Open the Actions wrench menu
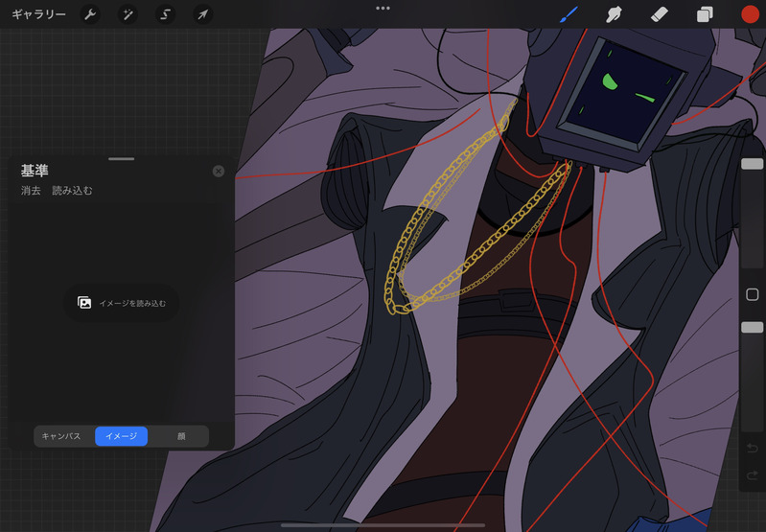766x532 pixels. point(90,14)
